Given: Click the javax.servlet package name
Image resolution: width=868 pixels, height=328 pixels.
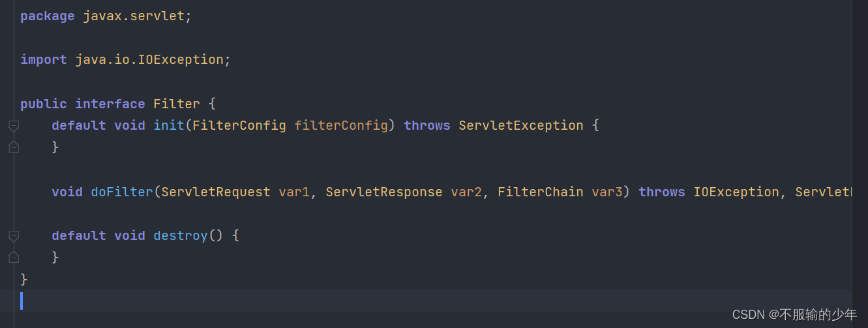Looking at the screenshot, I should pos(134,16).
